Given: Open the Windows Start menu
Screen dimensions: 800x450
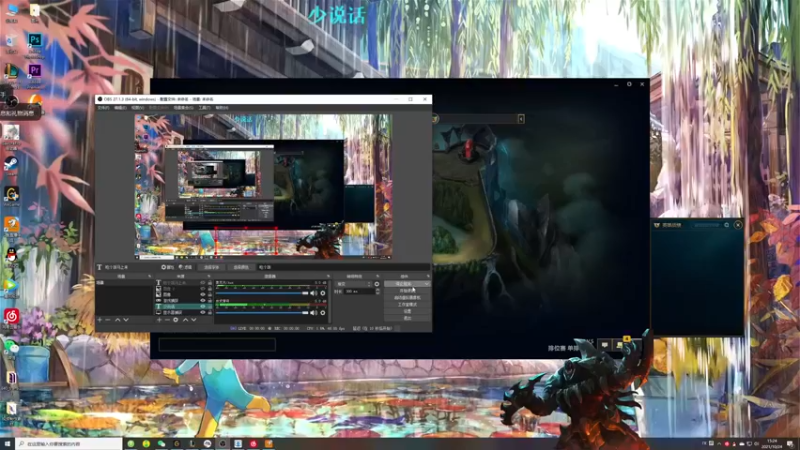Looking at the screenshot, I should point(7,444).
